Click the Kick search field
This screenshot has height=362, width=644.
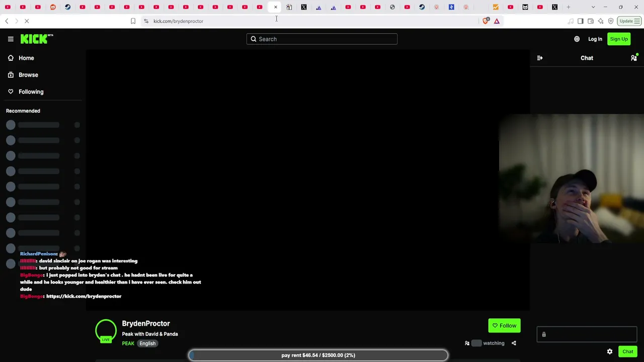point(322,39)
